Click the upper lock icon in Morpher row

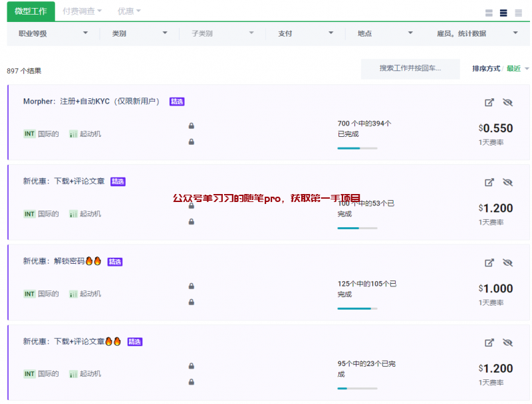click(192, 126)
